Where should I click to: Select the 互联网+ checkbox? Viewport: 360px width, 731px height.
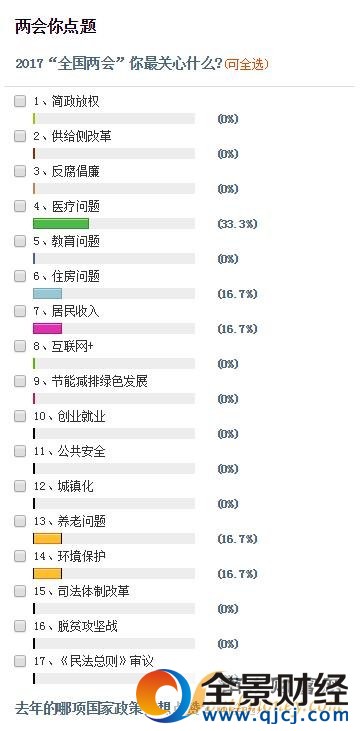tap(20, 346)
